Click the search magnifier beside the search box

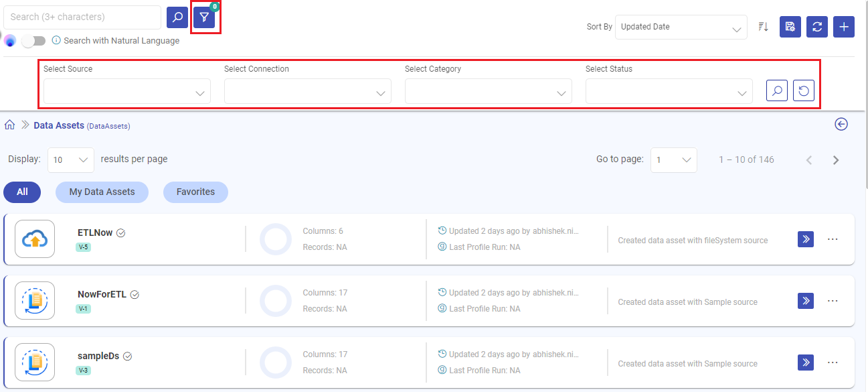(x=177, y=17)
